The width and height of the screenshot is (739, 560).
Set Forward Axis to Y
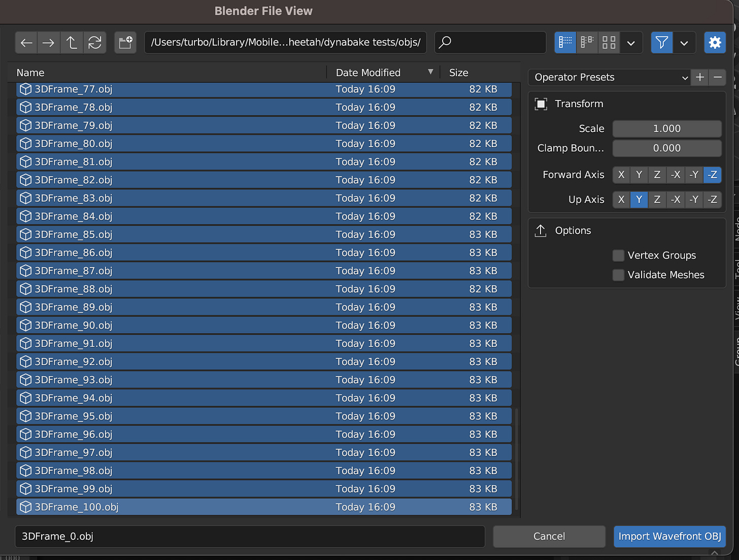click(x=639, y=175)
